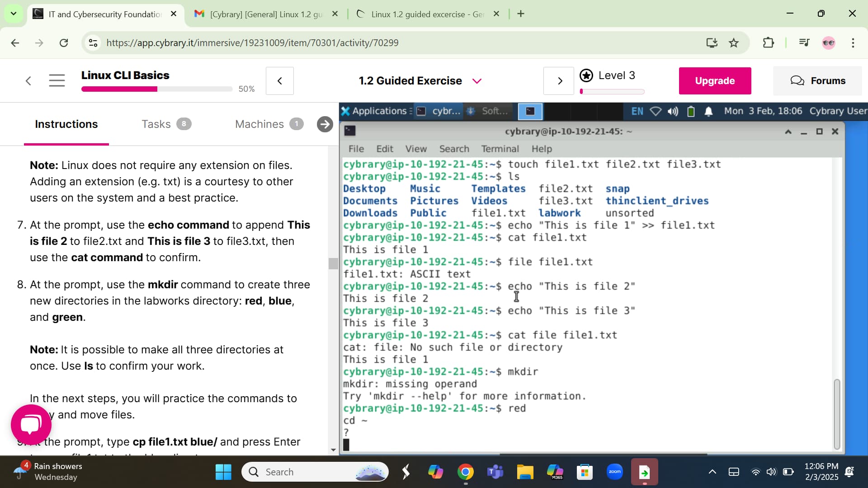Click the network shield icon in the Linux panel
The height and width of the screenshot is (488, 868).
point(656,111)
